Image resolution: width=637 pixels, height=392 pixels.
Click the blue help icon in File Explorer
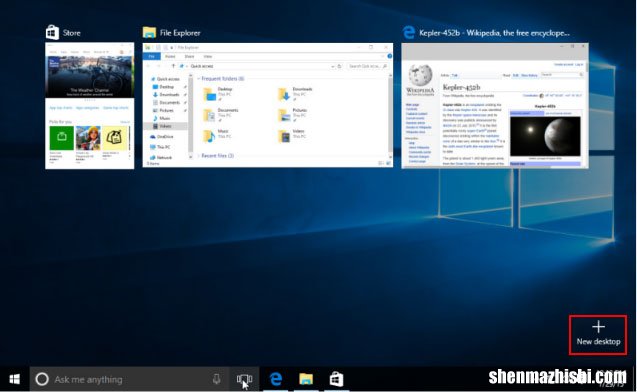click(x=389, y=56)
